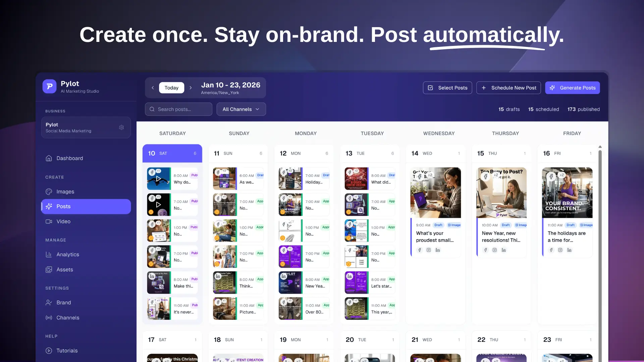Image resolution: width=644 pixels, height=362 pixels.
Task: Open Brand settings in the sidebar
Action: [64, 302]
